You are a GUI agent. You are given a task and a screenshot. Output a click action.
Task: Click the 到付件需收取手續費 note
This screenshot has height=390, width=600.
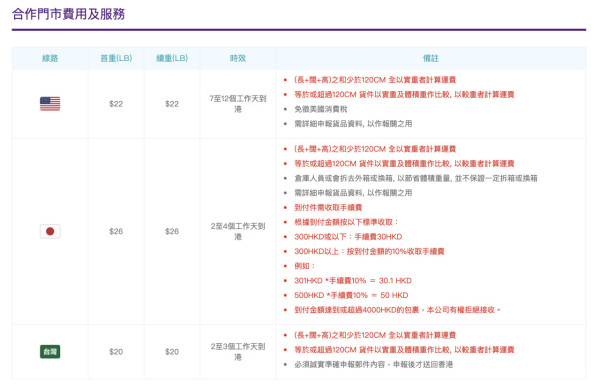[x=328, y=207]
